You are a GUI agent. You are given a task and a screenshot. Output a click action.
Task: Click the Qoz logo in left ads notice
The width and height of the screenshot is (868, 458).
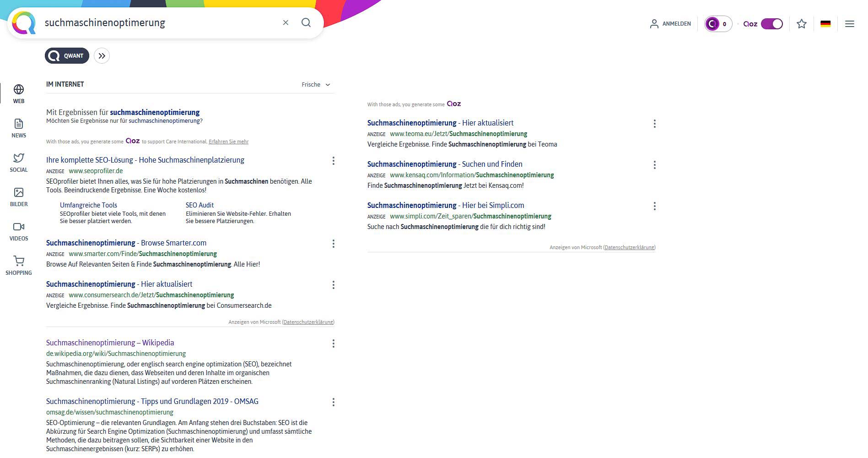click(x=133, y=141)
